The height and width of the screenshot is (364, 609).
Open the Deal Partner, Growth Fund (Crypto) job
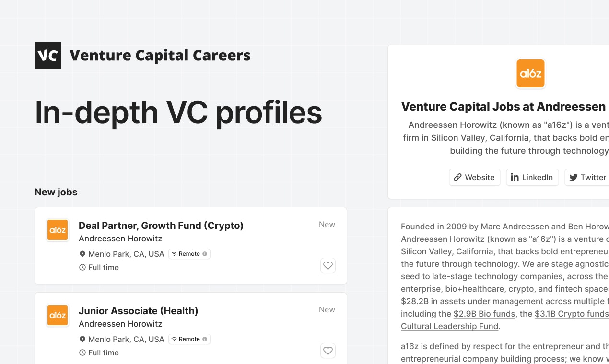(x=161, y=225)
